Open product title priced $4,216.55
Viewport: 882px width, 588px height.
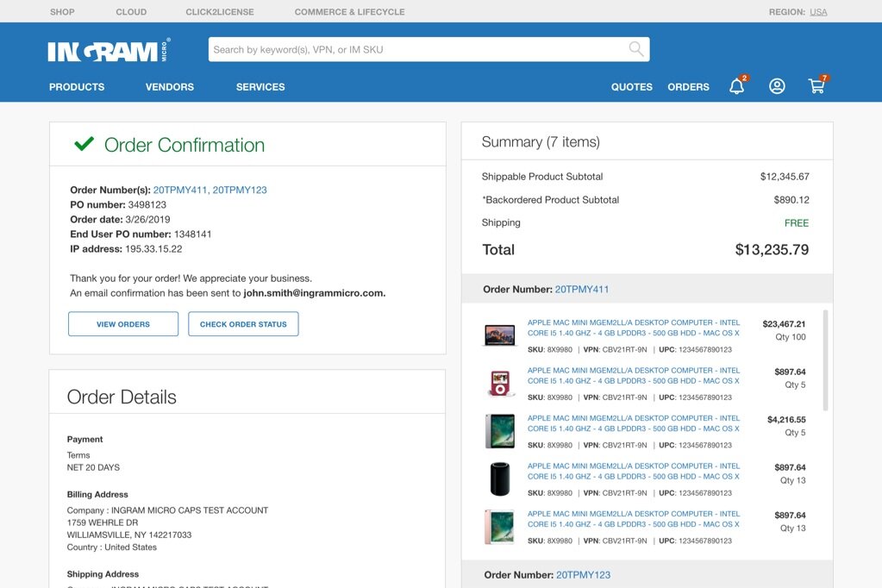coord(634,423)
